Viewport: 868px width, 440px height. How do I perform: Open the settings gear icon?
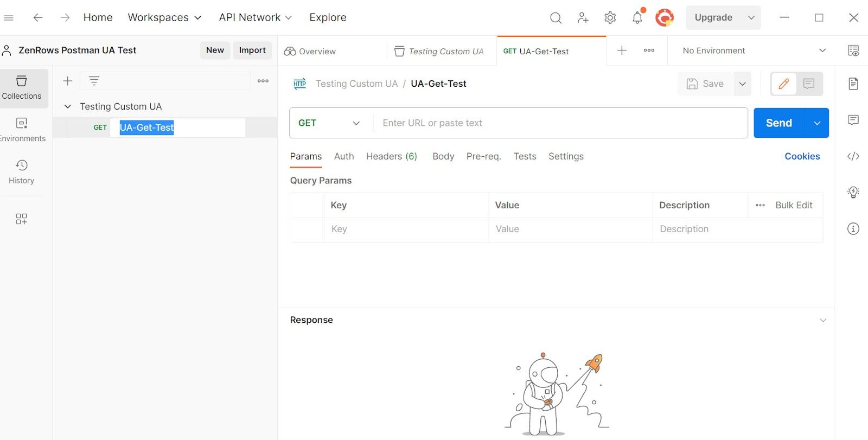[x=610, y=18]
